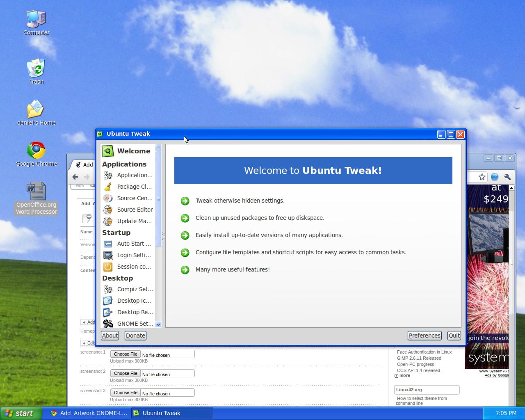Open daniel's Home folder icon
Viewport: 525px width, 420px height.
(x=36, y=109)
